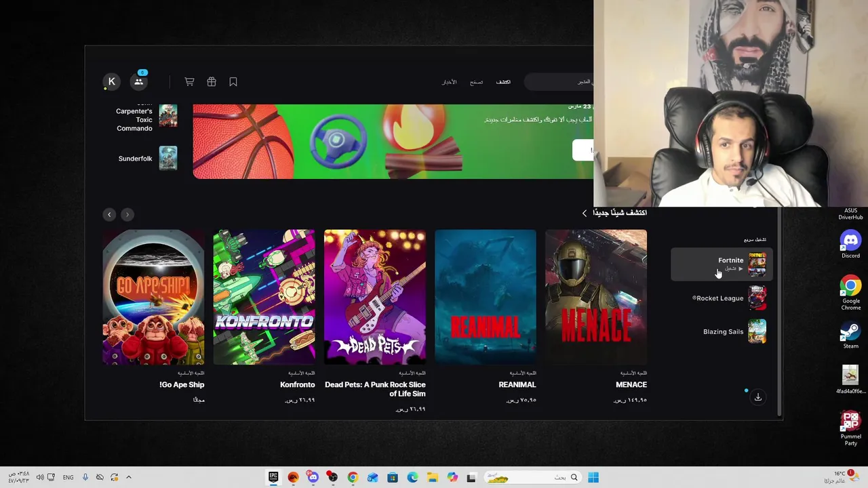The height and width of the screenshot is (488, 868).
Task: Select Carpenter's Toxic Commando in banner list
Action: pos(134,119)
